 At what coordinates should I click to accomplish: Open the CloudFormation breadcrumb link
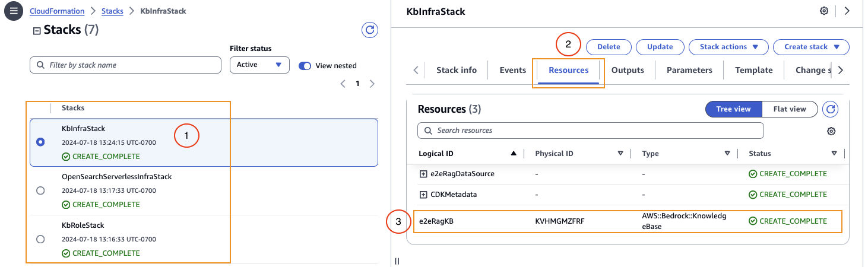pyautogui.click(x=57, y=11)
